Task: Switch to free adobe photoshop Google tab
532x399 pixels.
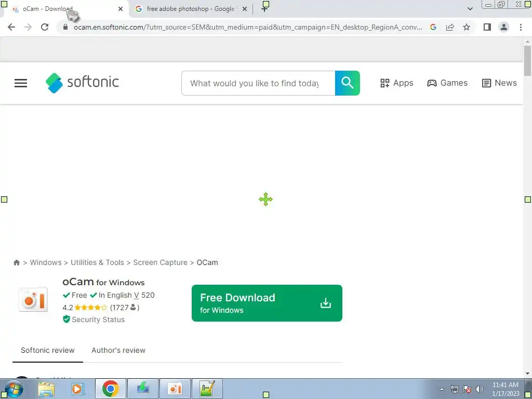Action: 190,9
